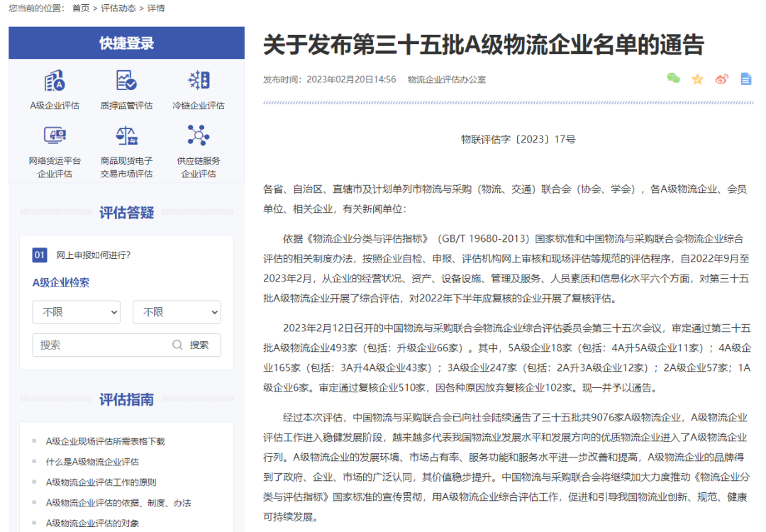The width and height of the screenshot is (766, 532).
Task: Click the 发布时间 2023年02月20日 text
Action: point(330,79)
